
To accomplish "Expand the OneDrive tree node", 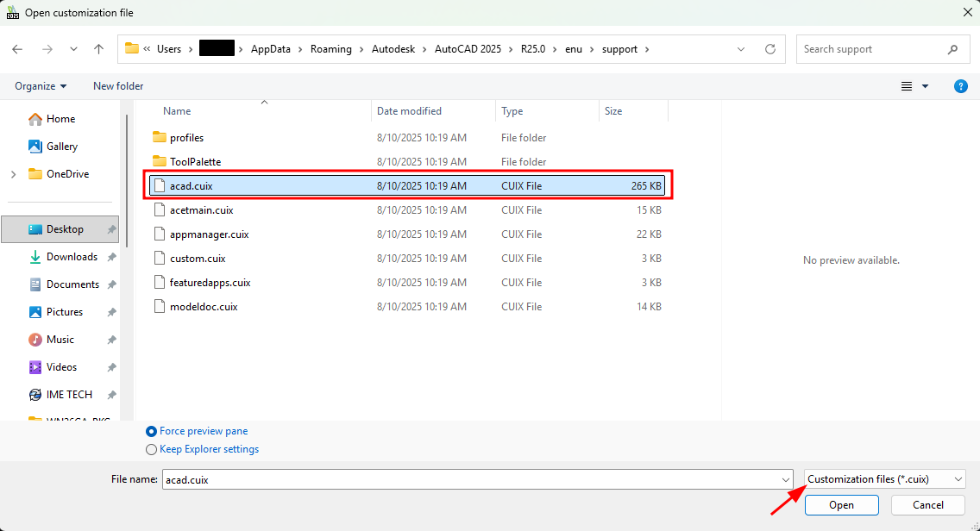I will click(13, 174).
